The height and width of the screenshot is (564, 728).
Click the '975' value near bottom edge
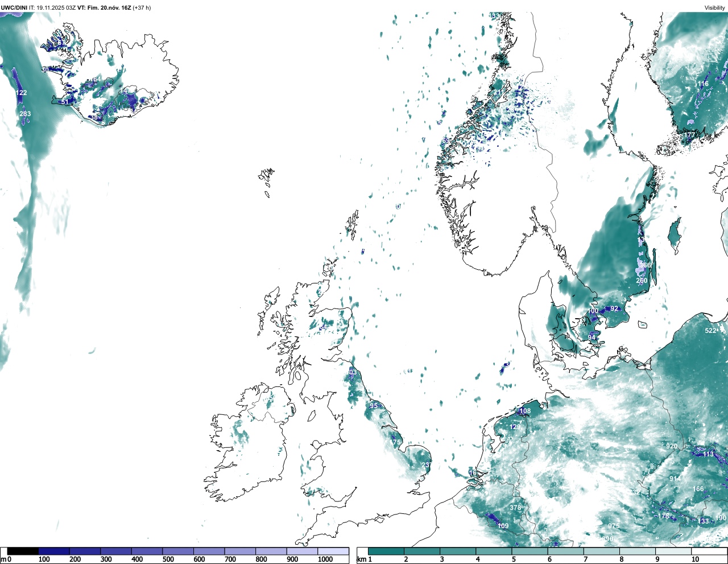[614, 526]
